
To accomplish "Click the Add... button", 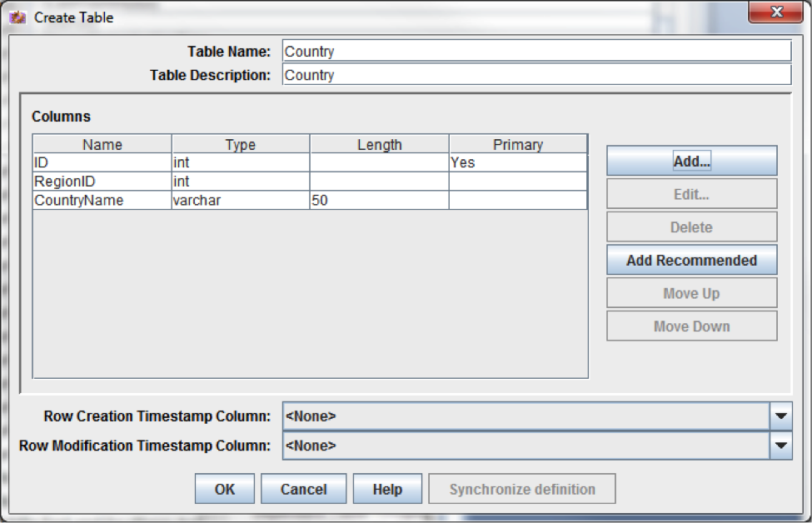I will coord(692,161).
